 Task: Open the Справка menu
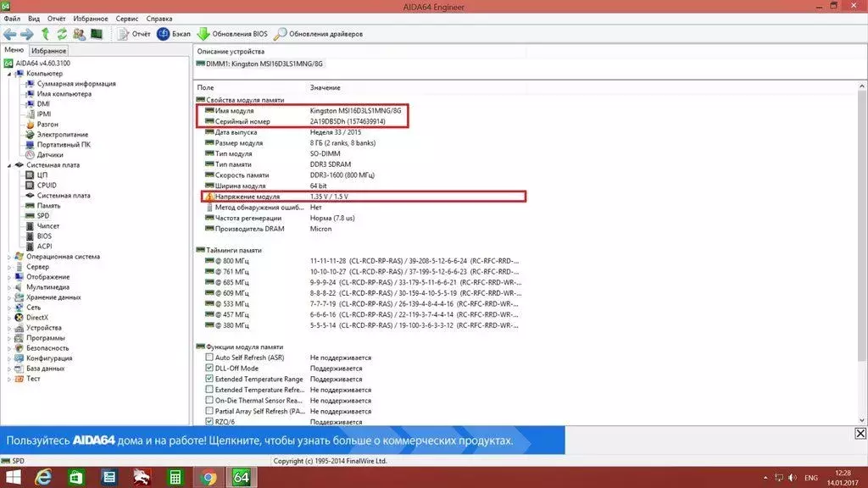[159, 19]
